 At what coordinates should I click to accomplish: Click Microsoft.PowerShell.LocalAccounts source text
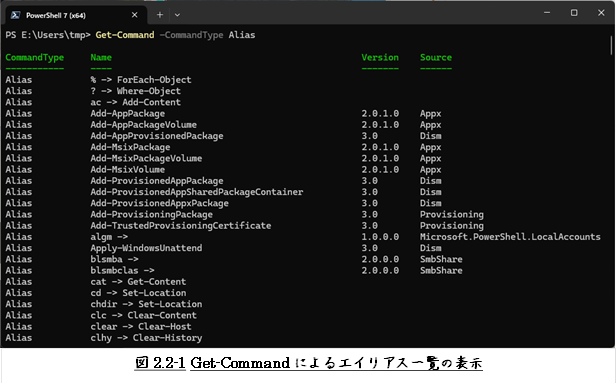[x=510, y=237]
